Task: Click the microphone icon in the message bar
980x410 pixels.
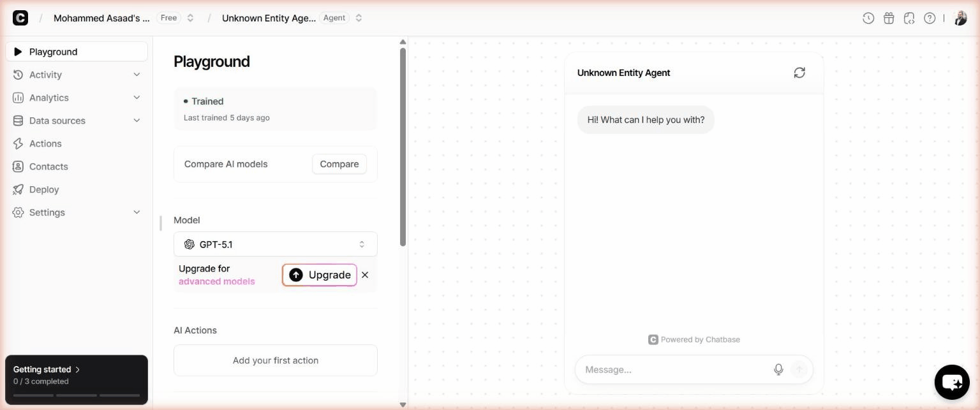Action: click(778, 369)
